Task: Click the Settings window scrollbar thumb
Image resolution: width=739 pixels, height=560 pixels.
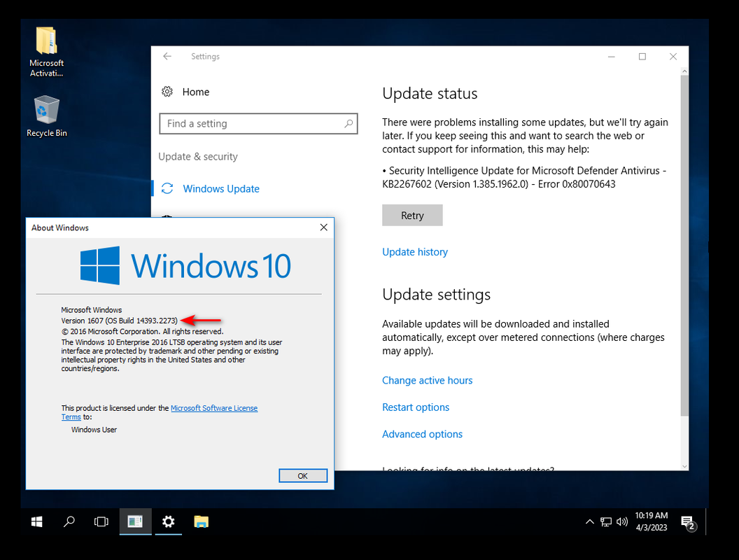Action: [x=684, y=245]
